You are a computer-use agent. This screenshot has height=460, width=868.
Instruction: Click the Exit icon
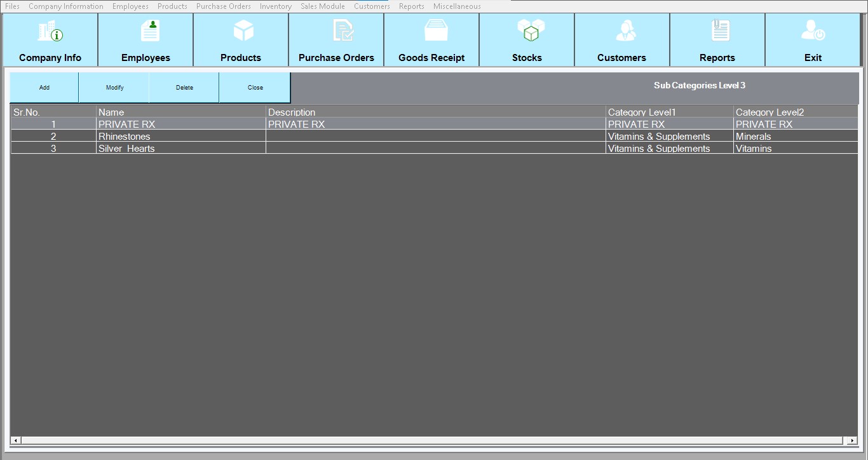[x=813, y=31]
